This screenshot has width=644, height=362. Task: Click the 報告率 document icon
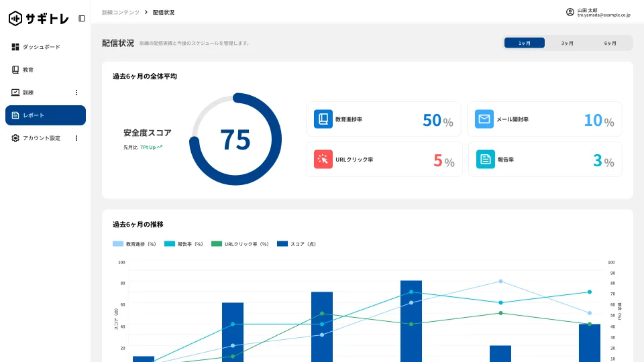tap(484, 160)
